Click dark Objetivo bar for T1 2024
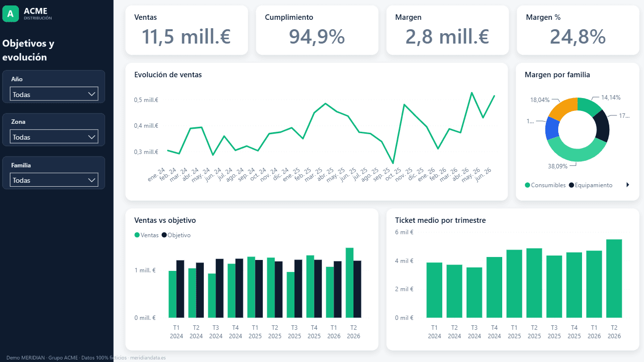This screenshot has width=644, height=362. point(180,289)
